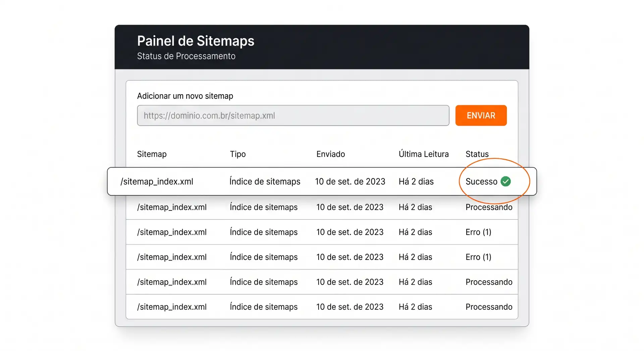Click the ENVIAR button
Screen dimensions: 644x351
(x=481, y=115)
